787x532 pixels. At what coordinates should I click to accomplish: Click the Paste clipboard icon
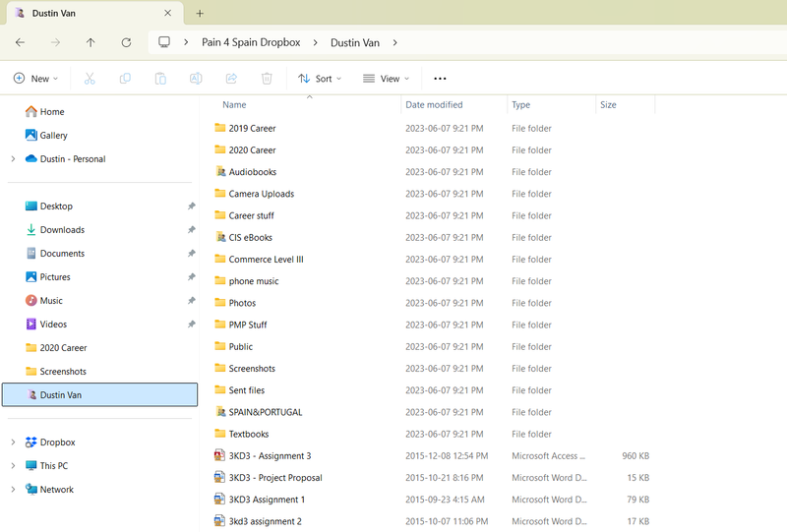[160, 79]
